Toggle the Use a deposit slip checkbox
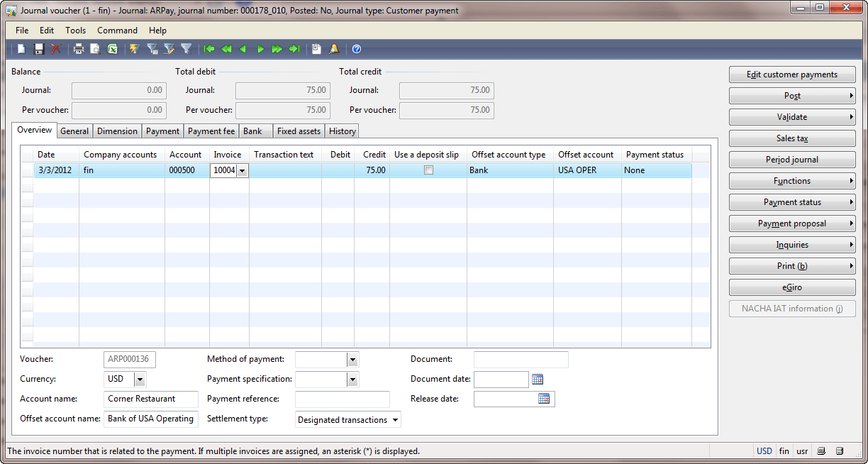Screen dimensions: 868x464 point(427,170)
